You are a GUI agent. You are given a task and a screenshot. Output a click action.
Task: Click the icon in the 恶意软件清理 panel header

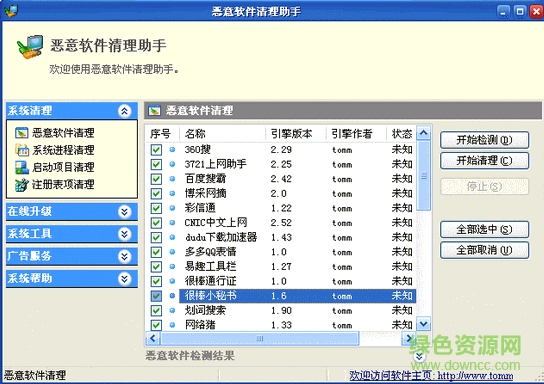pos(154,111)
